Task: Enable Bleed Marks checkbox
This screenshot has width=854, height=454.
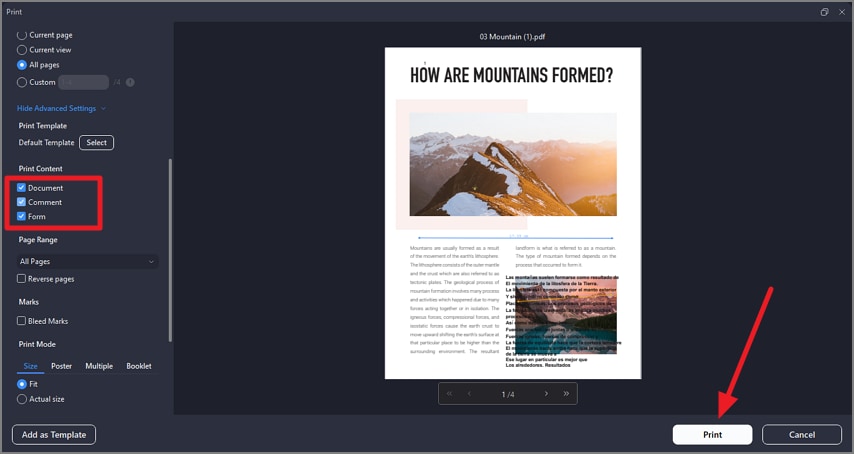Action: (21, 321)
